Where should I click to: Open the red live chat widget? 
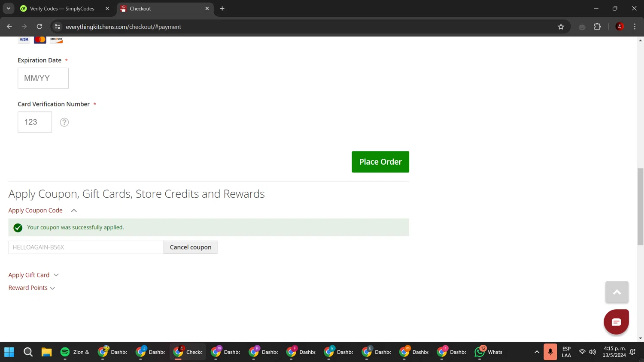[x=616, y=322]
